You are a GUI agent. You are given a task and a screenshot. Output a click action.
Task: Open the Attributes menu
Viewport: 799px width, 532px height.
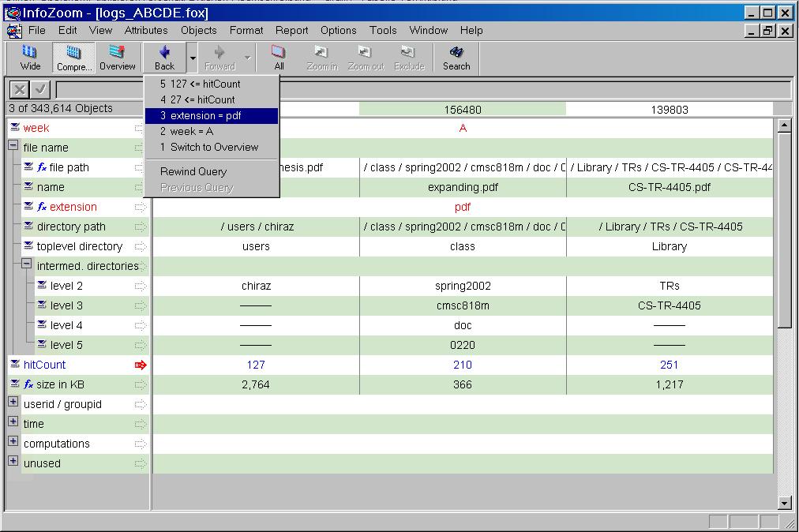pos(146,30)
